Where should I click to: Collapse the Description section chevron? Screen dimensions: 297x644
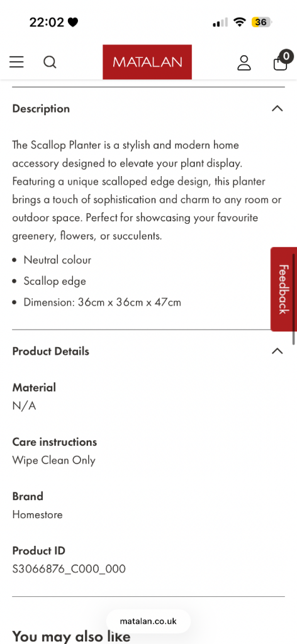click(277, 108)
